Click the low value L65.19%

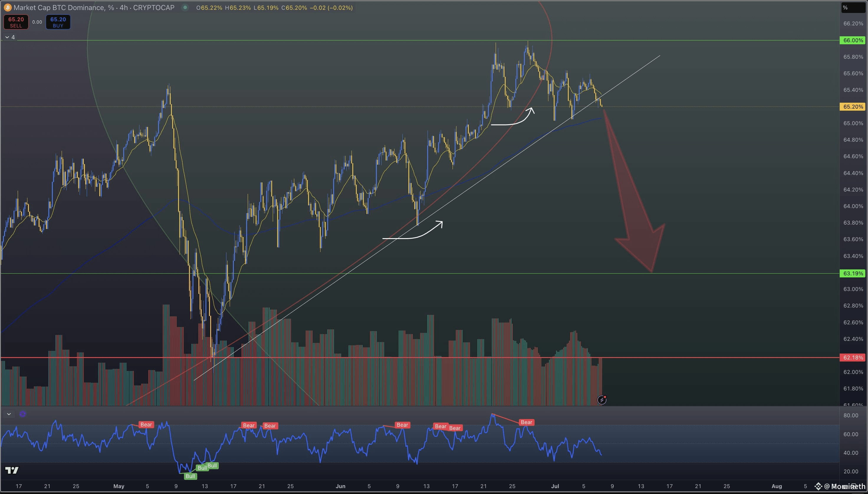266,7
